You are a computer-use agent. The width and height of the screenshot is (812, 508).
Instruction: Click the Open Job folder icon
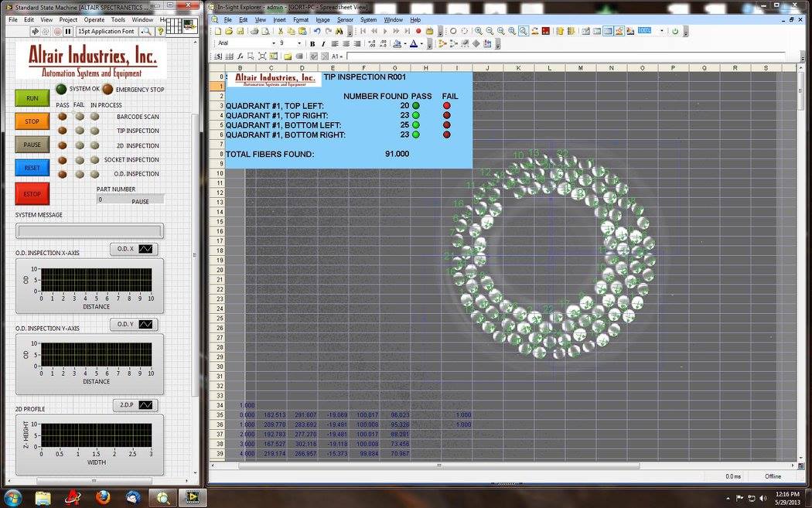pyautogui.click(x=229, y=31)
